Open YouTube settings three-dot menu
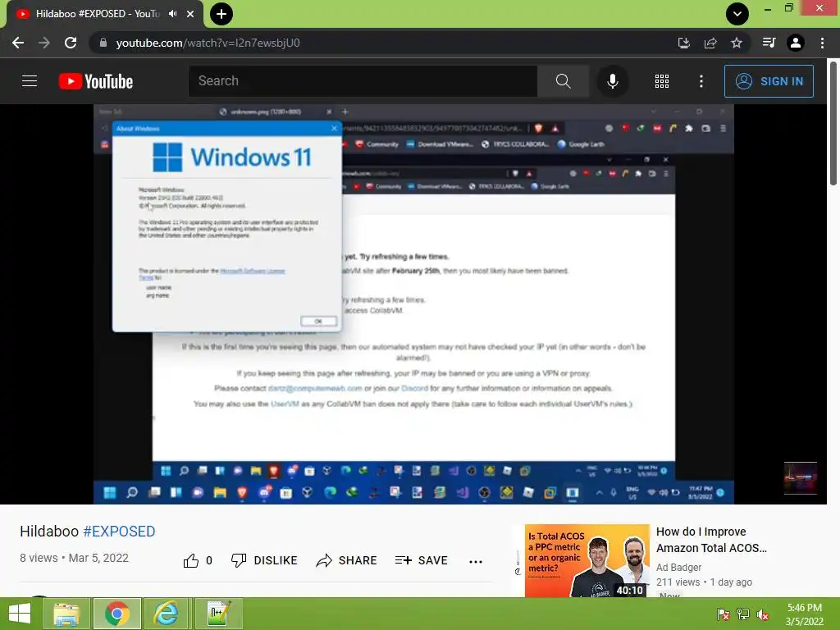This screenshot has height=630, width=840. [701, 81]
